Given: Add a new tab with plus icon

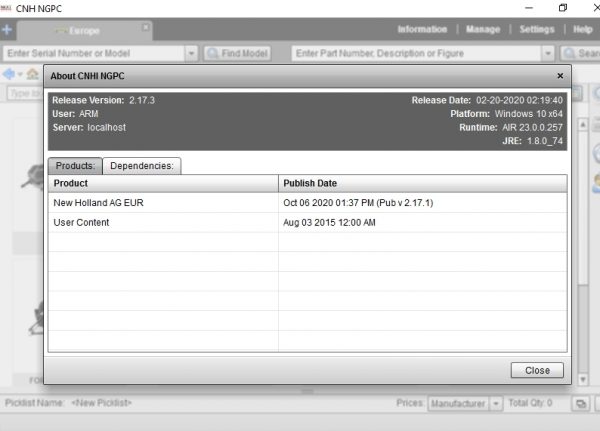Looking at the screenshot, I should coord(7,29).
